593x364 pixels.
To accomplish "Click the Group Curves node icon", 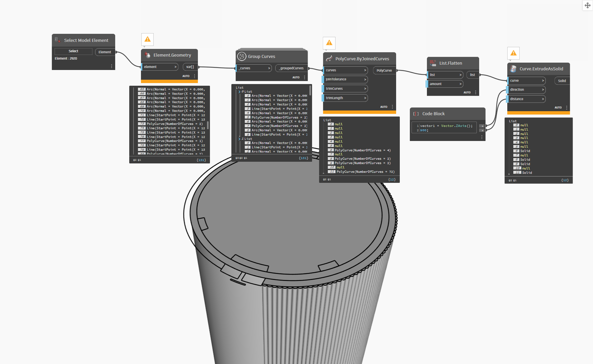I will tap(241, 56).
